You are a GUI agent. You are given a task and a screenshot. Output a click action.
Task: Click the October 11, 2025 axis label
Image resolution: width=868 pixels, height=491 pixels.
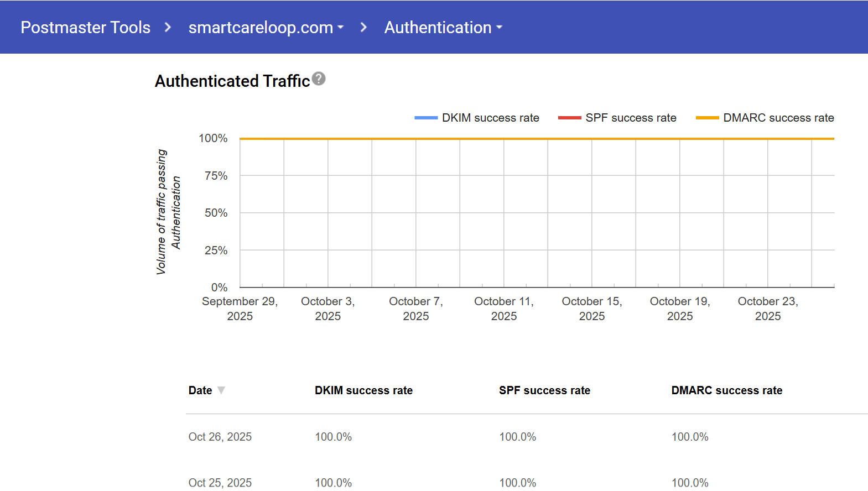point(503,309)
